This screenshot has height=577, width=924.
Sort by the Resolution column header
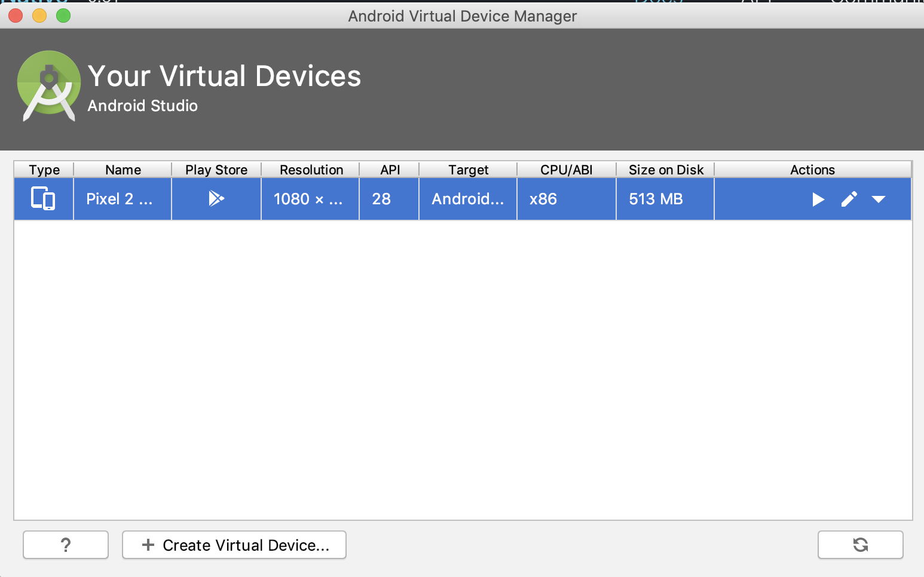(x=311, y=170)
